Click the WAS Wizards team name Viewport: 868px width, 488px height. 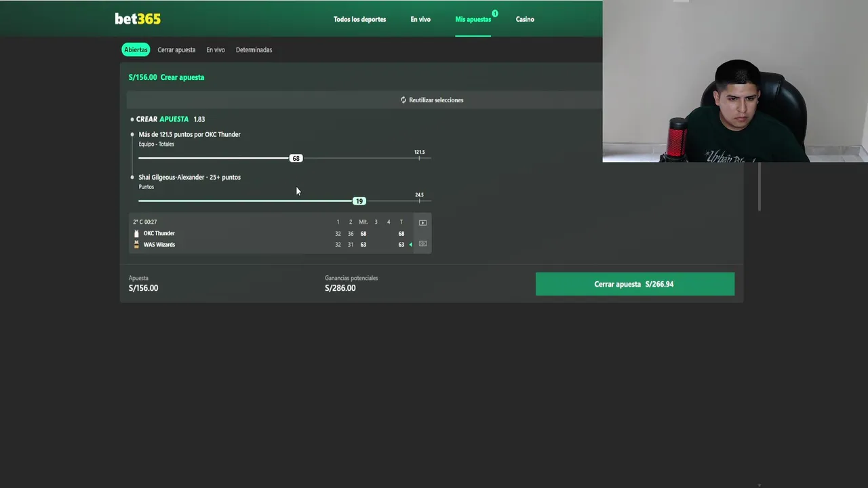(159, 245)
